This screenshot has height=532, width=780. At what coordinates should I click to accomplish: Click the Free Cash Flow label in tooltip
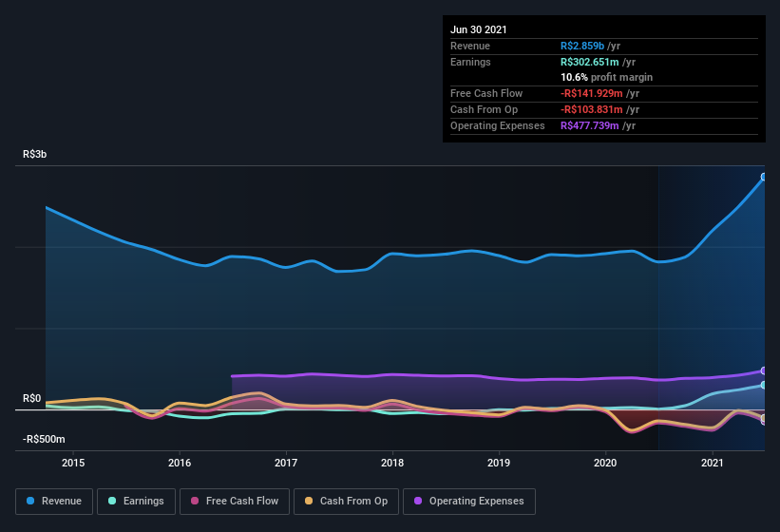tap(486, 93)
